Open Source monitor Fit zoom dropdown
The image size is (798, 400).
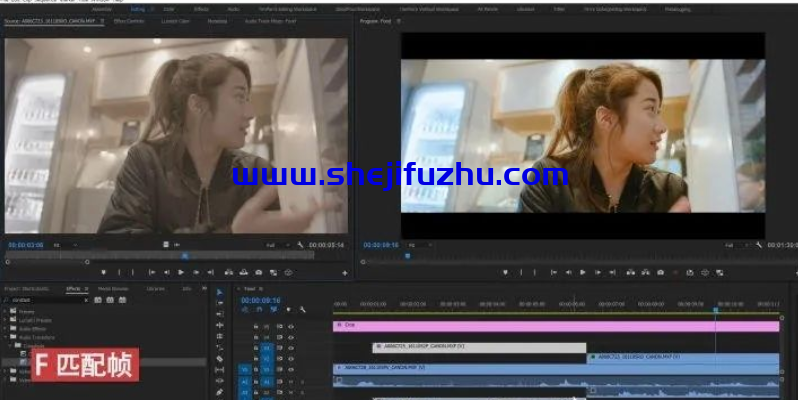[65, 245]
